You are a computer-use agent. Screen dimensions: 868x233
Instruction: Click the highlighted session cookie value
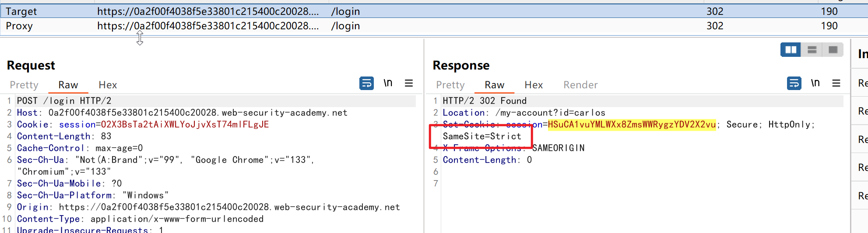pyautogui.click(x=632, y=125)
